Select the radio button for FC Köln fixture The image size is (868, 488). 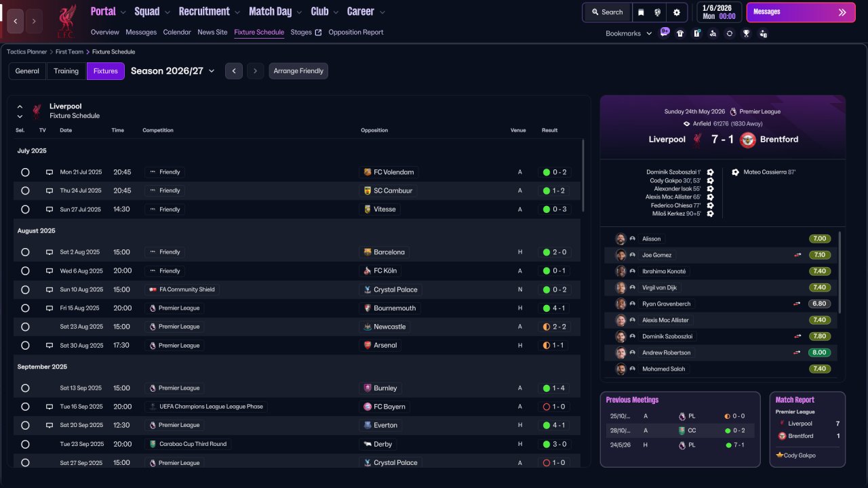coord(25,271)
